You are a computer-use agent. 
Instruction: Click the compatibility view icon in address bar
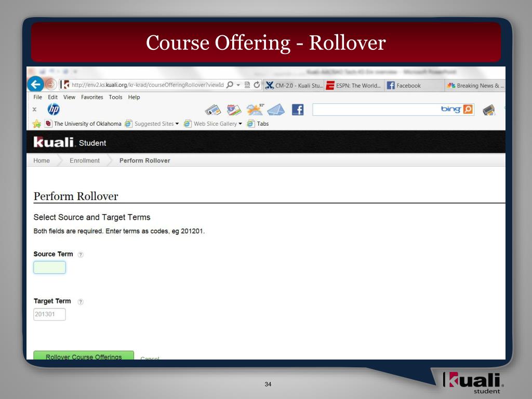(247, 85)
